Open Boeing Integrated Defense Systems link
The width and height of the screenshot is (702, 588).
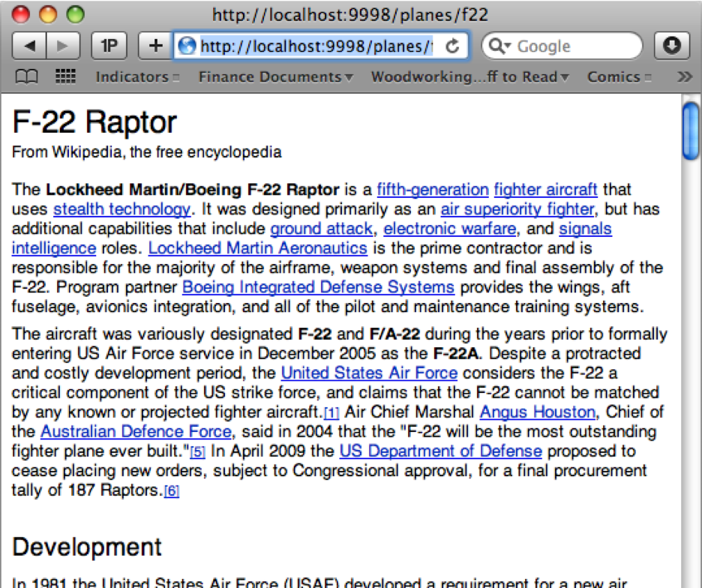click(x=318, y=287)
